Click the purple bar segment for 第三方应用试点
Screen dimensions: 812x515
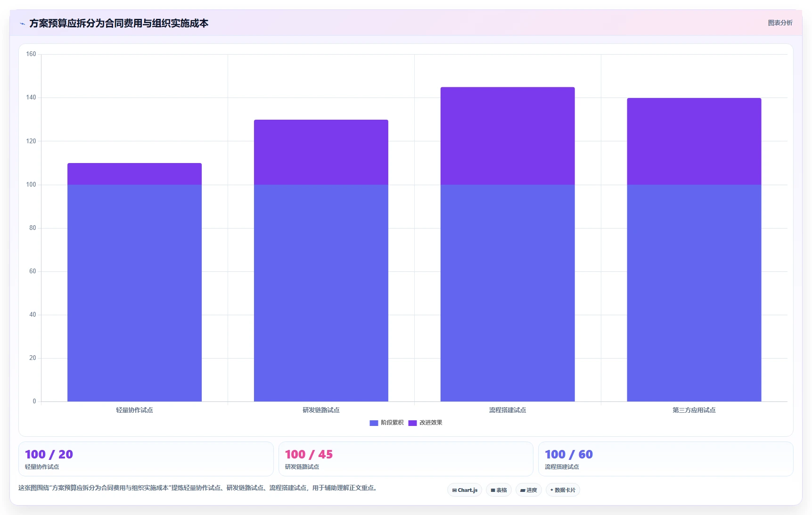tap(694, 141)
